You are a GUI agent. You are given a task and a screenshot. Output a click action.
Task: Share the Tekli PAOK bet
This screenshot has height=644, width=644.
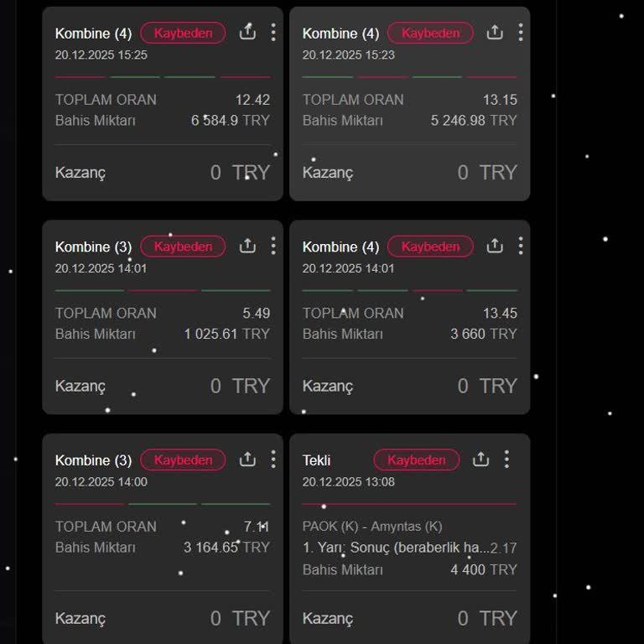pos(480,460)
